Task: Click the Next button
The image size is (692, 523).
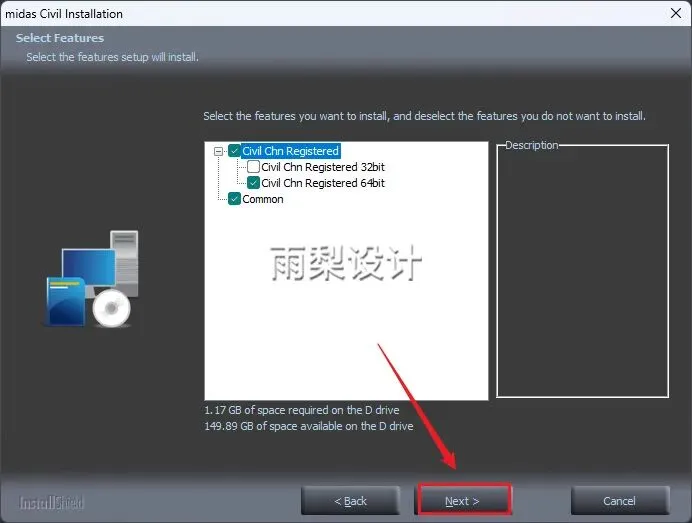Action: [x=465, y=500]
